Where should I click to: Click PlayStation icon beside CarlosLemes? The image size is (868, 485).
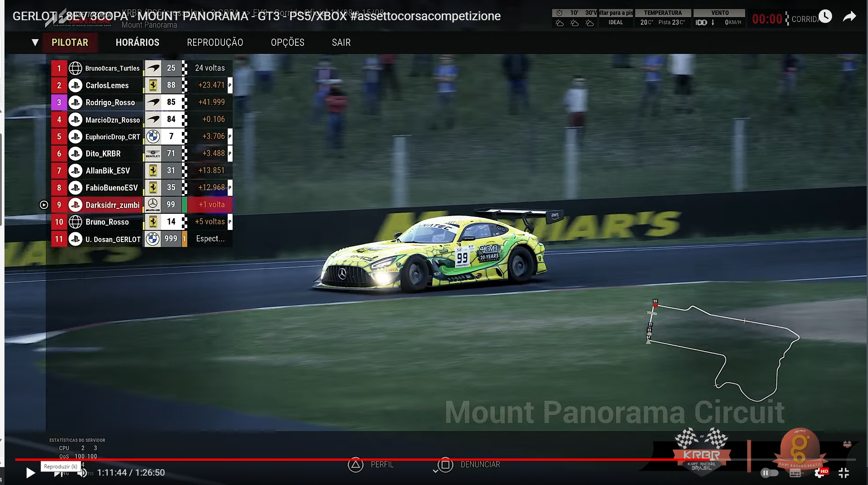75,85
